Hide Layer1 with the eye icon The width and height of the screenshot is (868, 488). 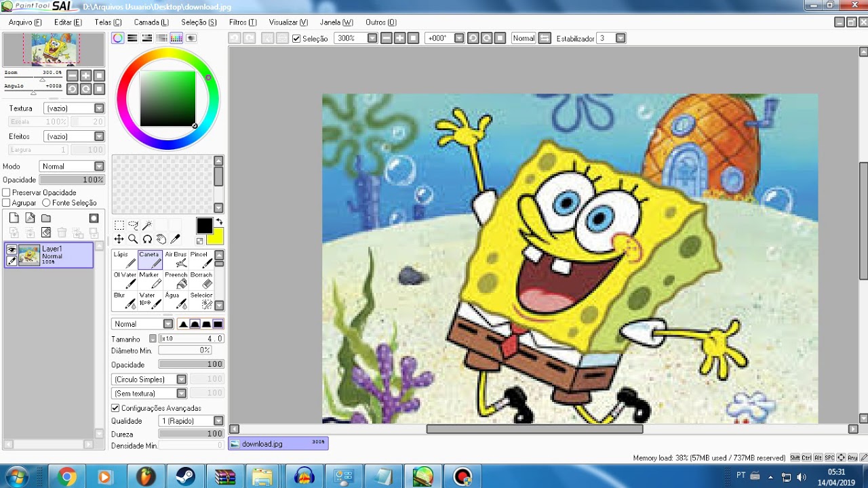click(12, 249)
